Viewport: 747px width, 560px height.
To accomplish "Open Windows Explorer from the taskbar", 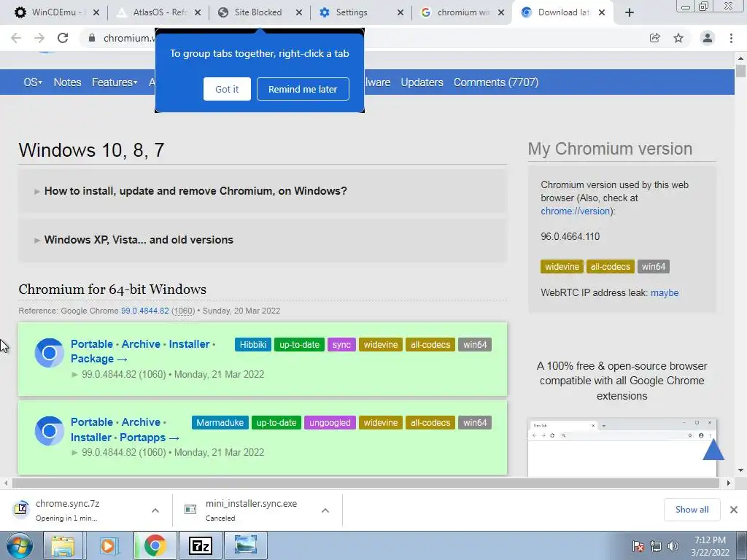I will [x=63, y=545].
